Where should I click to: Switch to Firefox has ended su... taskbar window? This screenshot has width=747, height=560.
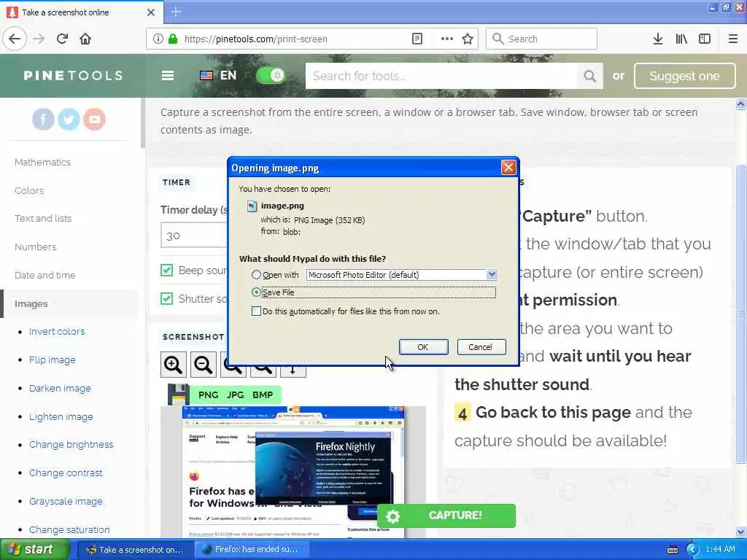pos(252,550)
